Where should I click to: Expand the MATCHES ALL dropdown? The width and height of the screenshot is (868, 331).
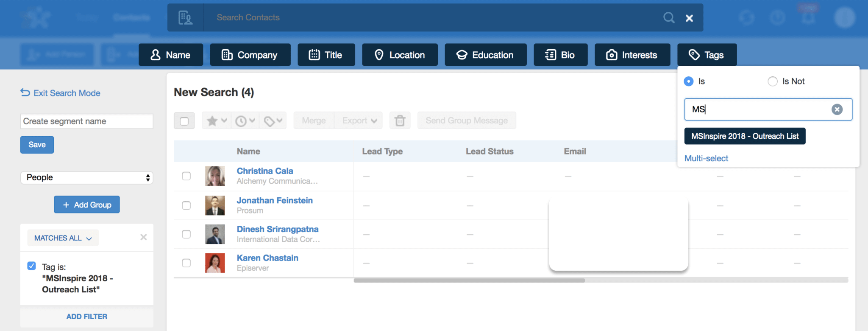tap(63, 238)
